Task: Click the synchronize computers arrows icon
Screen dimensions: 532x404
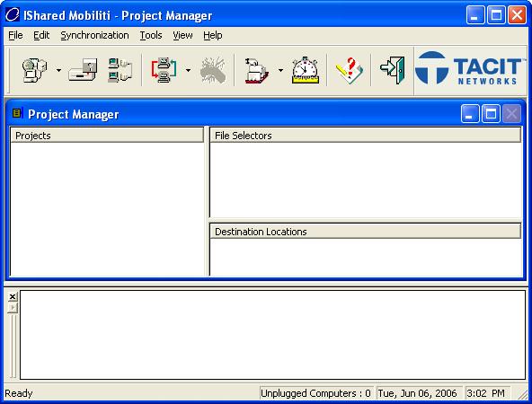Action: 164,70
